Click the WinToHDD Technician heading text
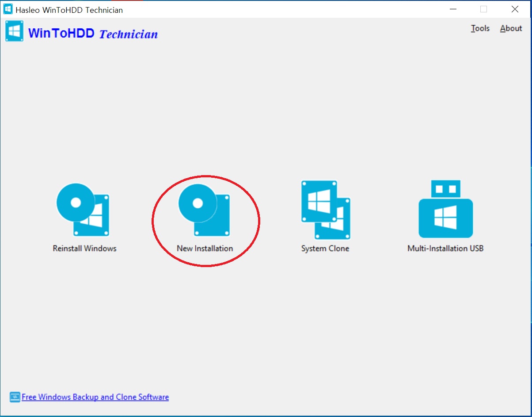This screenshot has width=532, height=417. tap(93, 33)
